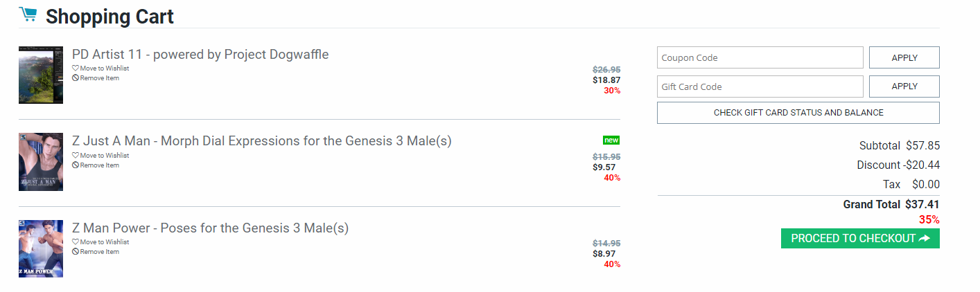Click heart icon for Z Man Power
This screenshot has height=292, width=980.
(x=76, y=242)
